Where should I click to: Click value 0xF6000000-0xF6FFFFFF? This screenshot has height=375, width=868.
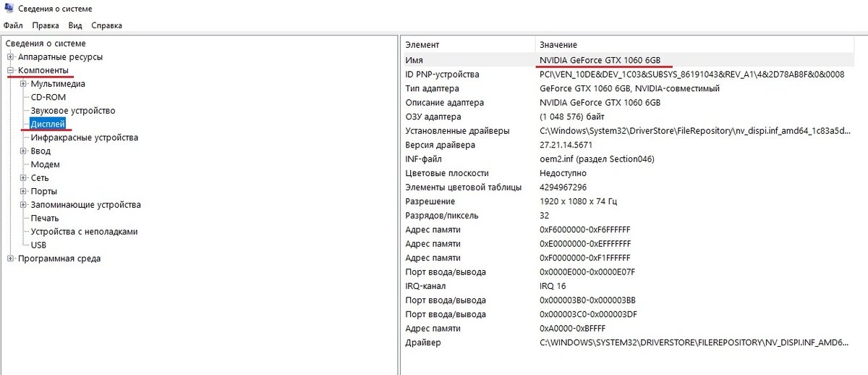pos(585,229)
